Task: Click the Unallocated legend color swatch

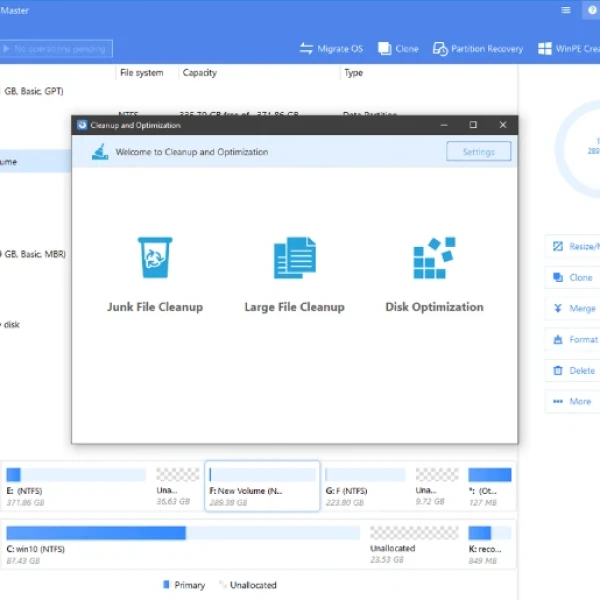Action: pyautogui.click(x=222, y=584)
